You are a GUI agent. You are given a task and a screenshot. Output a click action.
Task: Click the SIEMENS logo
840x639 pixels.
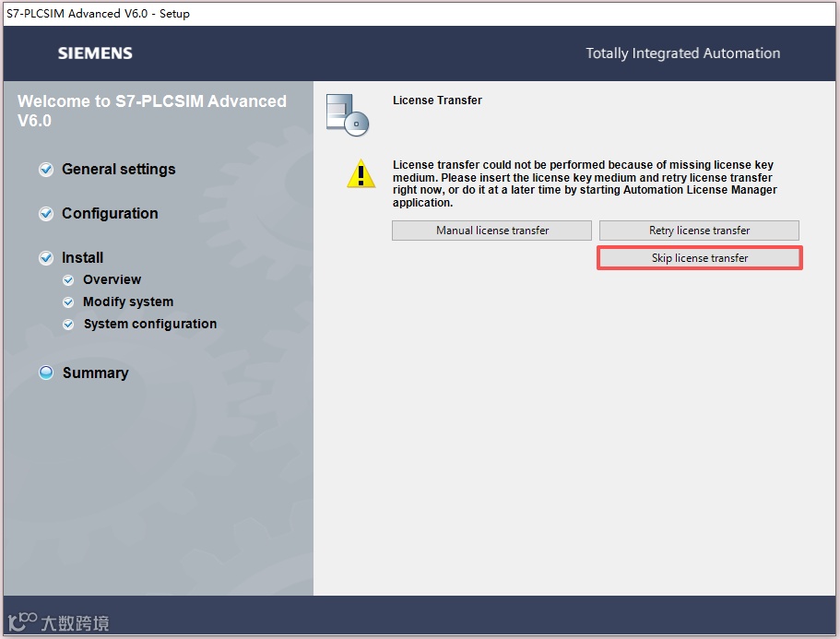(x=95, y=53)
